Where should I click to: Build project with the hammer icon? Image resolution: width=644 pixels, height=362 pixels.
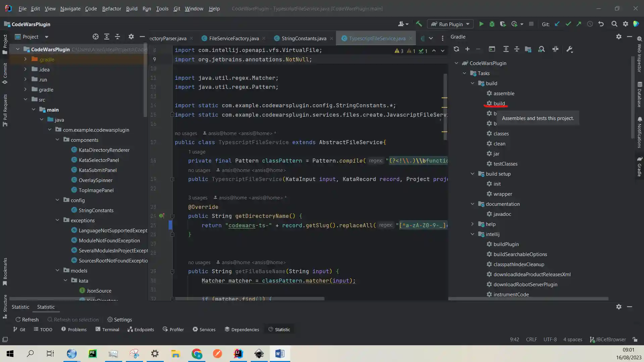[x=419, y=24]
